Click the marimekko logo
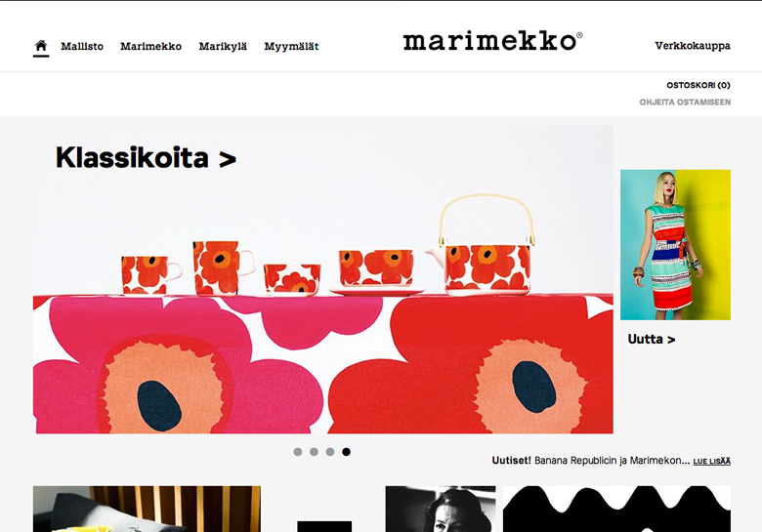 coord(492,41)
